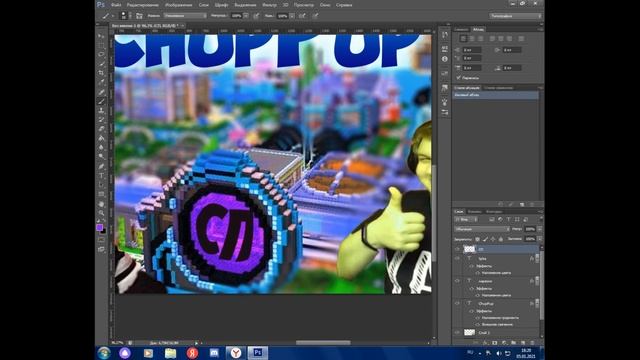Screen dimensions: 640x360
Task: Open brush Mode dropdown in options bar
Action: pyautogui.click(x=185, y=16)
